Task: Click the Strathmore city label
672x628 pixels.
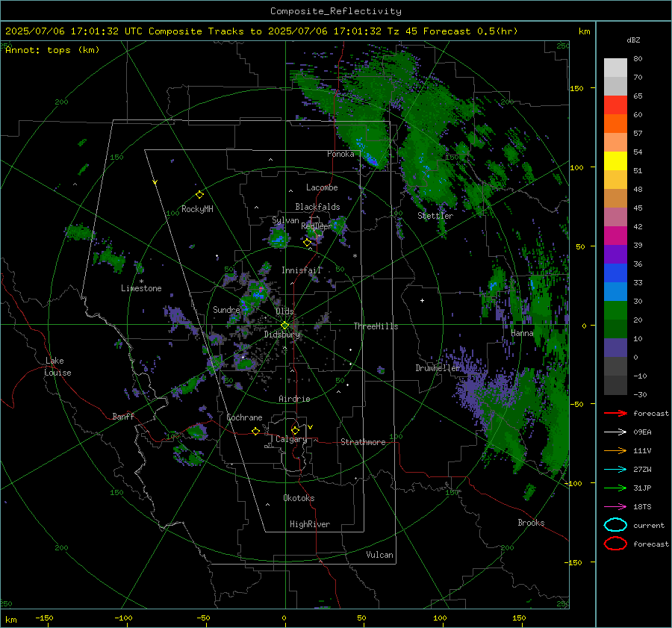Action: (x=363, y=442)
